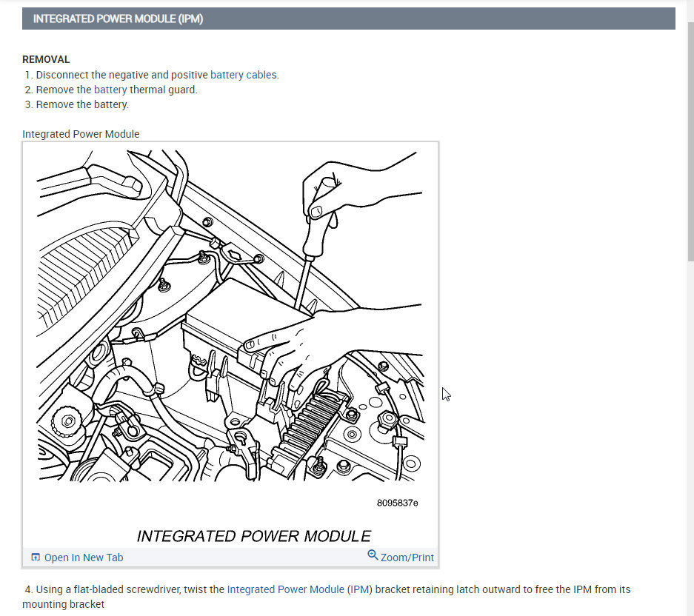Click Open In New Tab link
The height and width of the screenshot is (616, 694).
[x=84, y=558]
